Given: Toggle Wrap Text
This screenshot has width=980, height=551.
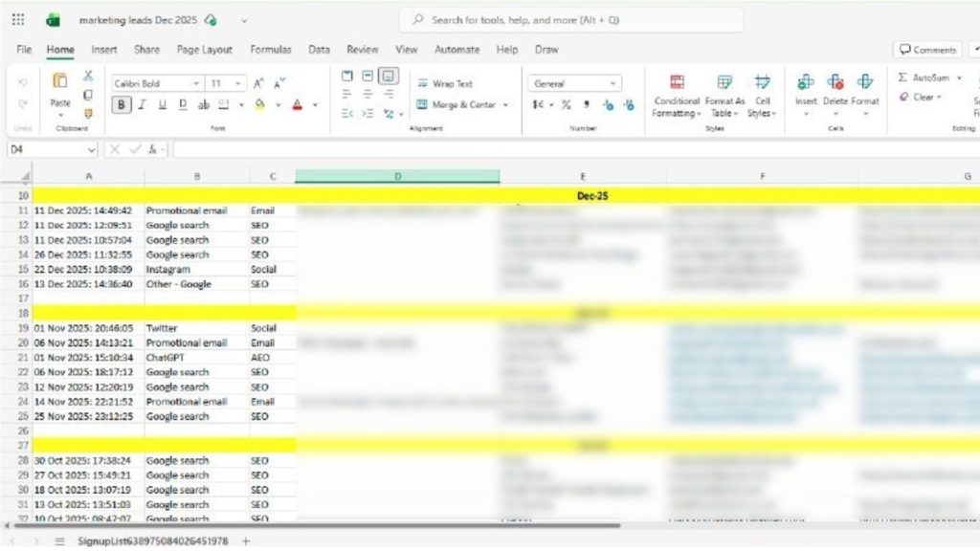Looking at the screenshot, I should pos(445,84).
